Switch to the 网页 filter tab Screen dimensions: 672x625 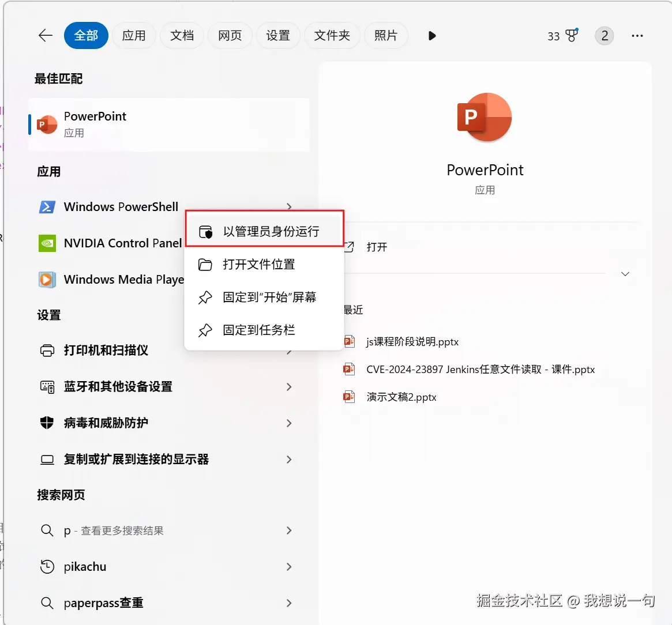pyautogui.click(x=230, y=36)
